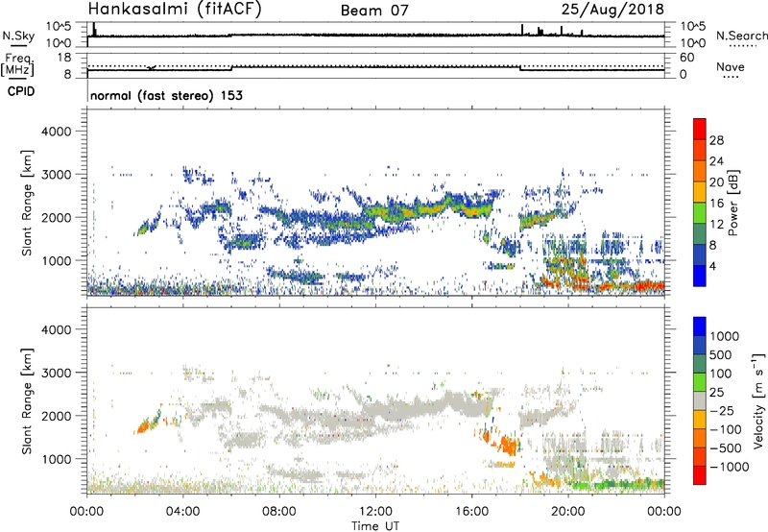
Task: Click the "-100" label on velocity colorbar
Action: point(726,429)
